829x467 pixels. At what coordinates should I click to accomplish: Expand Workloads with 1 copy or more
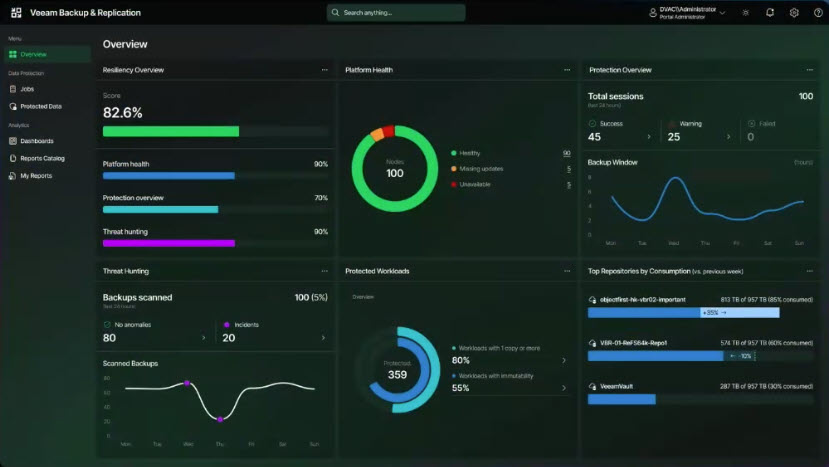click(564, 360)
